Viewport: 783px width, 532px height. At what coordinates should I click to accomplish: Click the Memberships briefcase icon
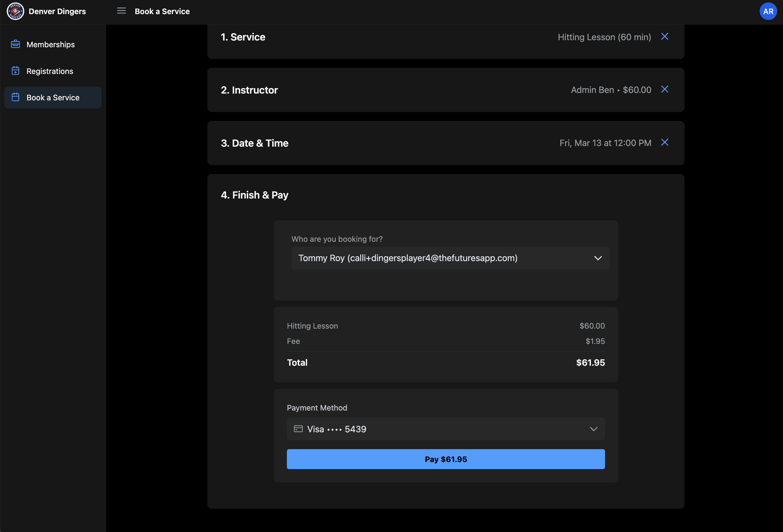(16, 44)
